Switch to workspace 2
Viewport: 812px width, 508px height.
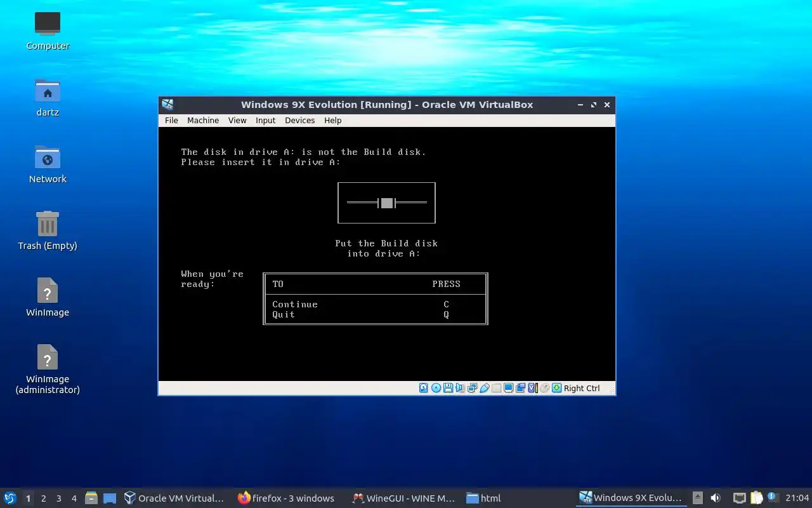tap(43, 498)
